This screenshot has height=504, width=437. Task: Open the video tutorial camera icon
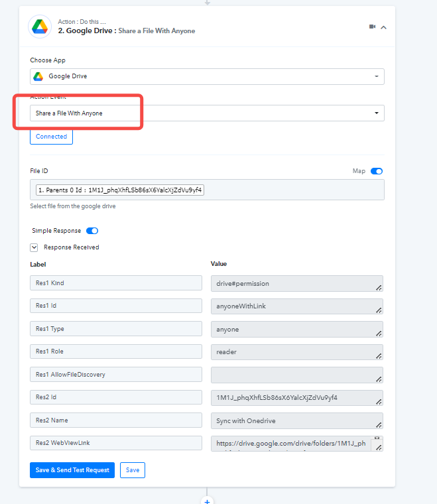(373, 27)
